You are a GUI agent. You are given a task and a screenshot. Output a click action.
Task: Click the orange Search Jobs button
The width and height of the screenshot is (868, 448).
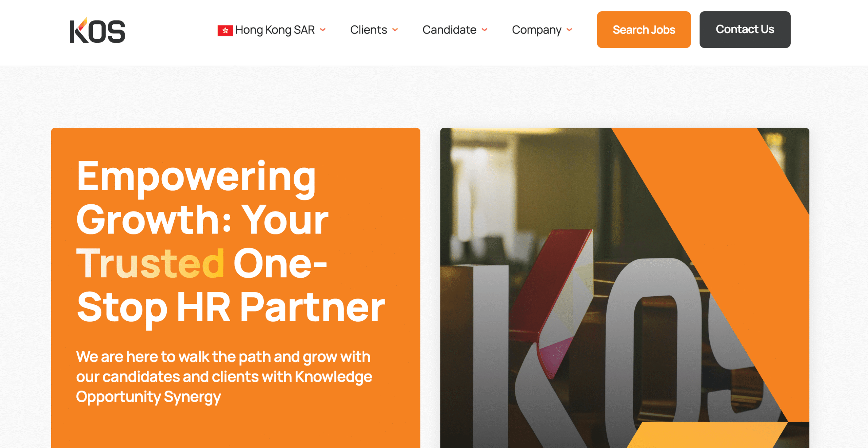coord(644,30)
